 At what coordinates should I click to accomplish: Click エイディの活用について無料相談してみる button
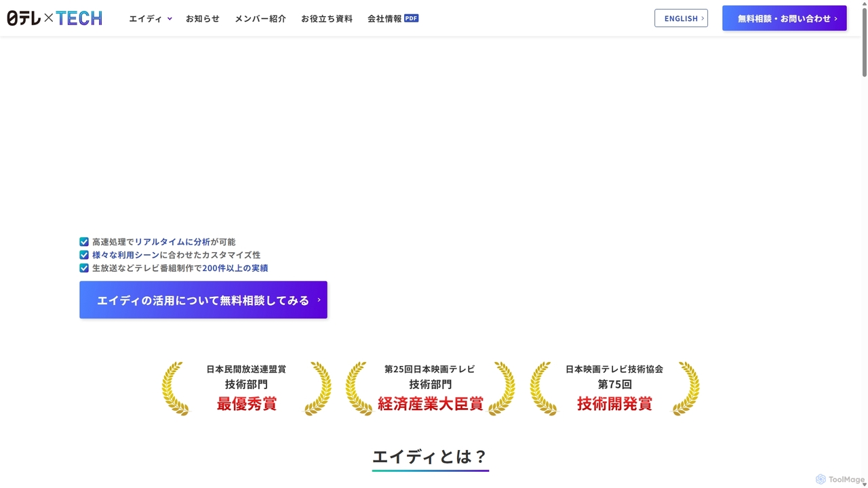tap(203, 300)
